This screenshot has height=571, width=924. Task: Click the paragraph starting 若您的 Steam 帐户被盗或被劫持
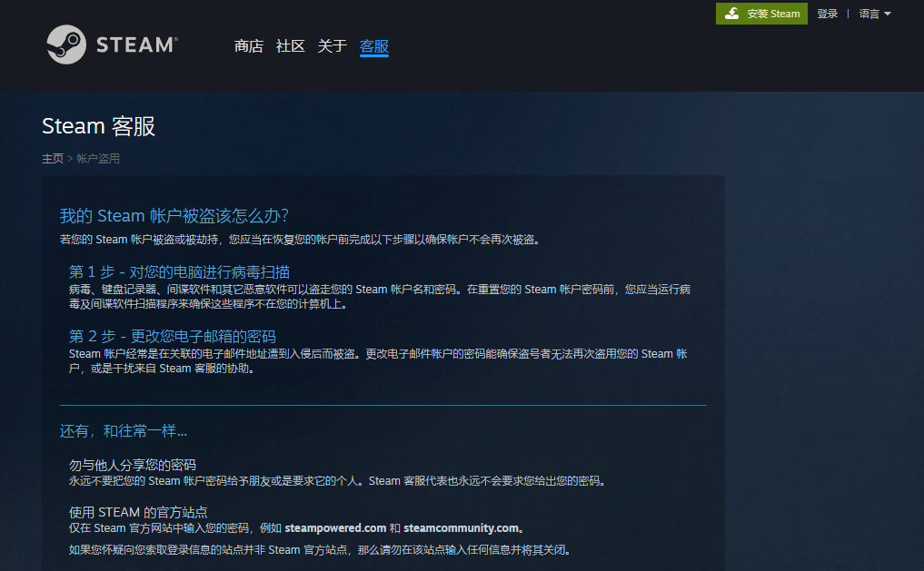(x=301, y=240)
